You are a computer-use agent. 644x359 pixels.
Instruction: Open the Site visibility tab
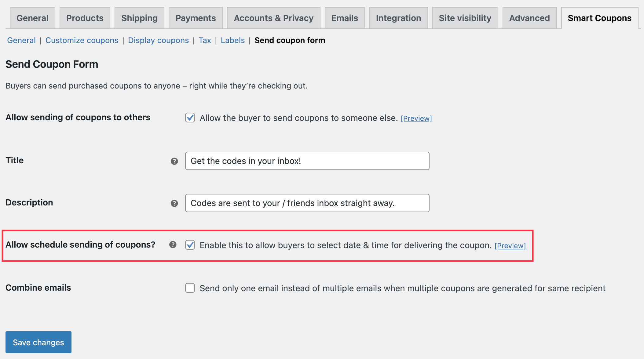coord(465,18)
